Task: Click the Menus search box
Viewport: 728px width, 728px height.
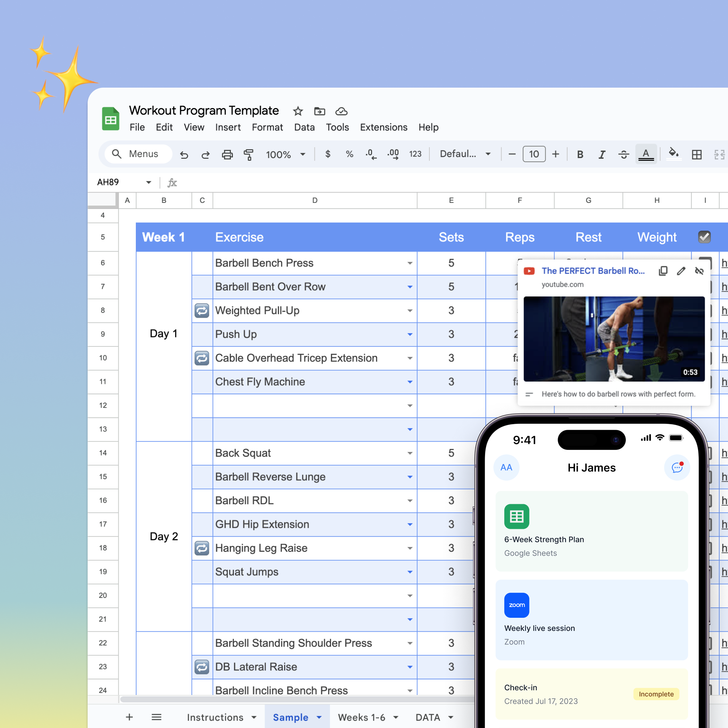Action: pos(138,154)
